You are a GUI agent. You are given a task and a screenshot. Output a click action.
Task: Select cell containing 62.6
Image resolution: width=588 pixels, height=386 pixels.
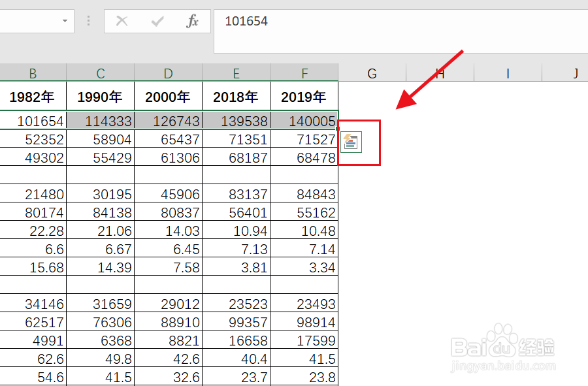[33, 358]
